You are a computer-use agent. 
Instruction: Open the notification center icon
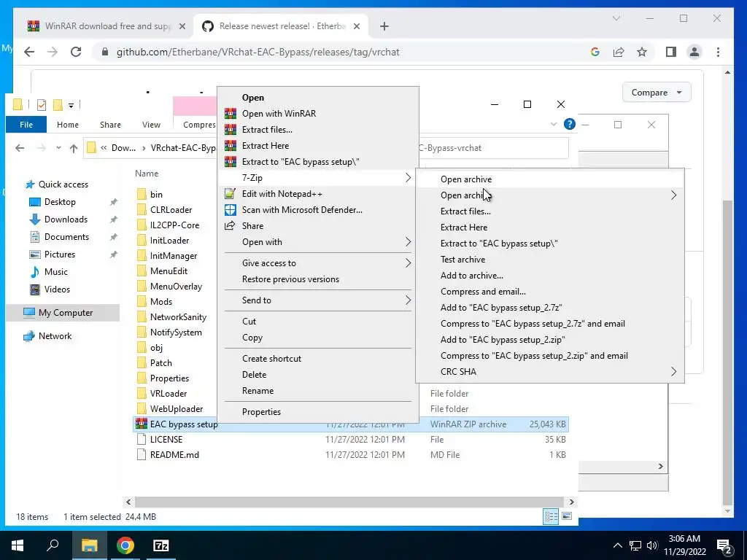pyautogui.click(x=724, y=546)
